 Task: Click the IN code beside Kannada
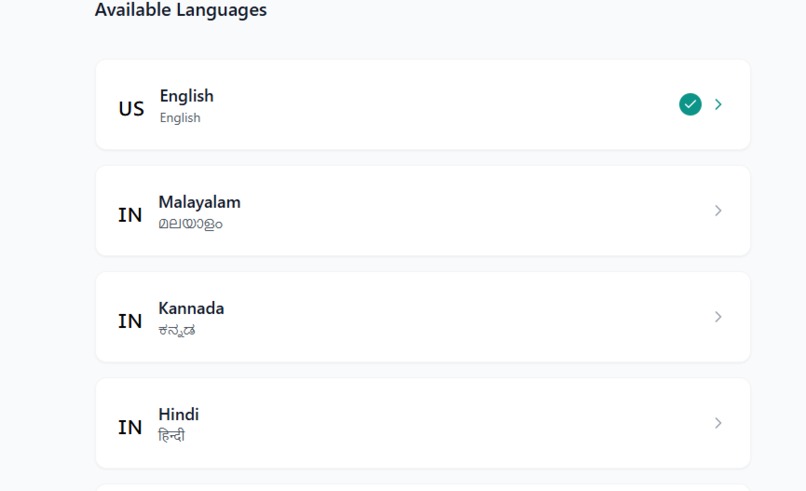tap(130, 321)
